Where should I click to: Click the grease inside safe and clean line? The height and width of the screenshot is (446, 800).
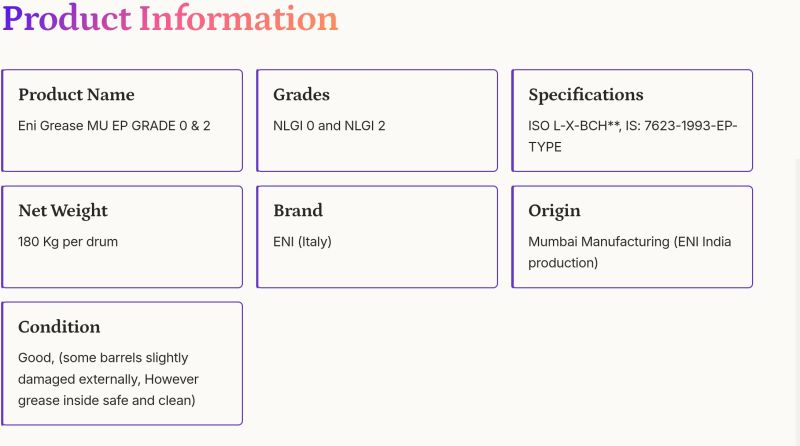[x=106, y=400]
